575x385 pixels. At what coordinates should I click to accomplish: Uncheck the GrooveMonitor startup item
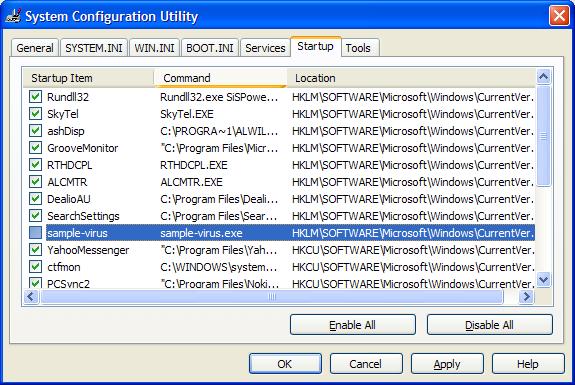point(35,148)
